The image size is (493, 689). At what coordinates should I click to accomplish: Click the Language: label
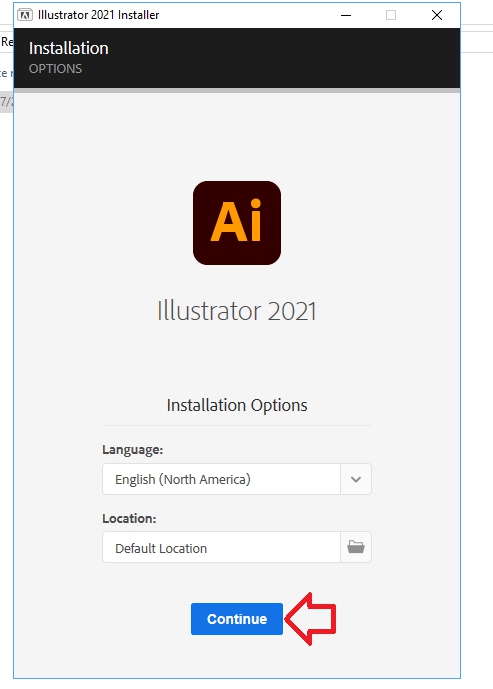coord(133,450)
